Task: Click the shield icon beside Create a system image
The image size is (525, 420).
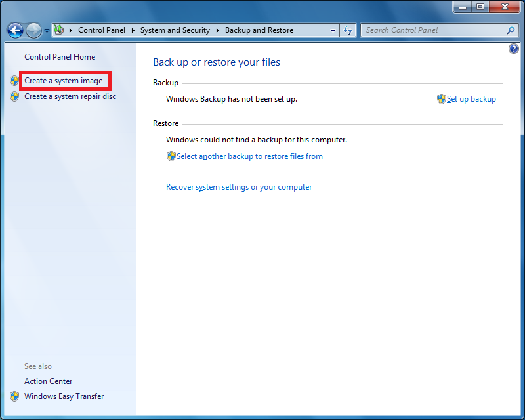Action: pyautogui.click(x=14, y=80)
